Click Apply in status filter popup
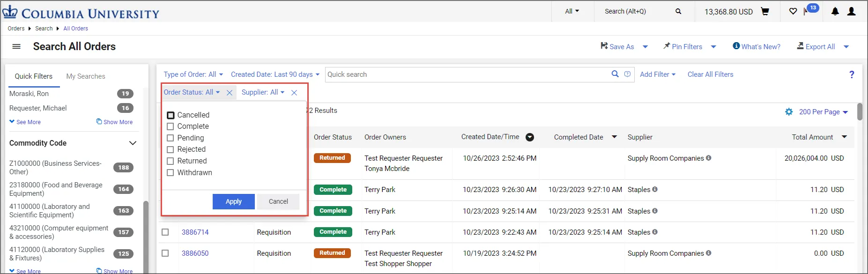Screen dimensions: 868x274 click(x=234, y=201)
